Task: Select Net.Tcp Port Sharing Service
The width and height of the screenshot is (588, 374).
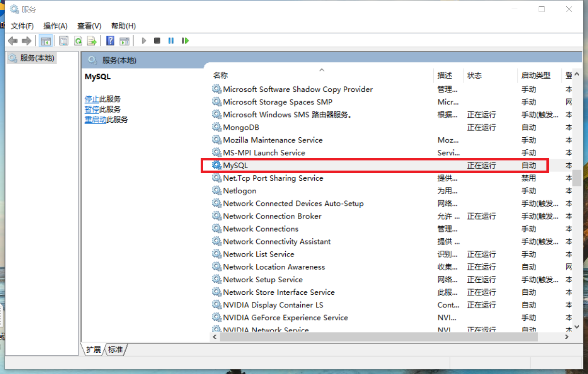Action: pyautogui.click(x=273, y=178)
